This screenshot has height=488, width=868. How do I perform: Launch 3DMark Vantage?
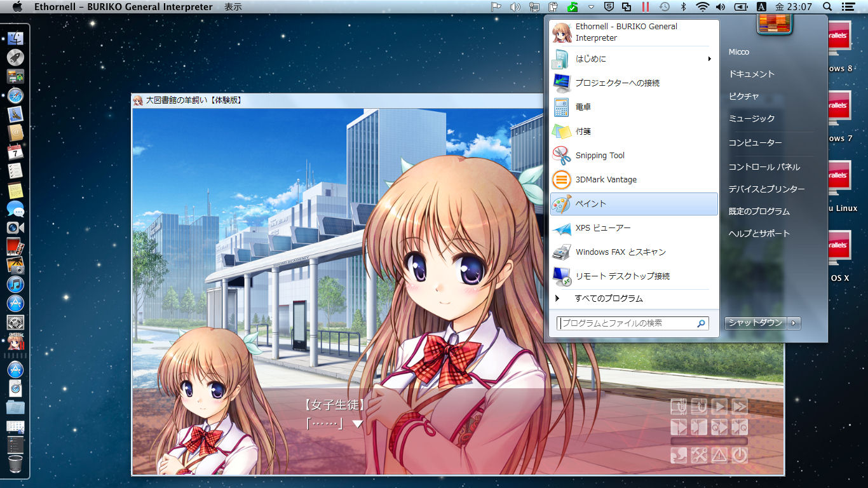(634, 180)
